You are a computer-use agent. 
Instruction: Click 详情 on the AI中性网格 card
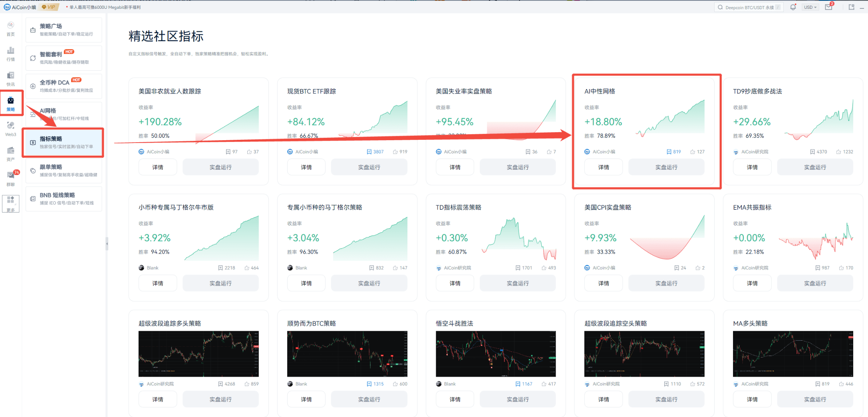tap(603, 167)
